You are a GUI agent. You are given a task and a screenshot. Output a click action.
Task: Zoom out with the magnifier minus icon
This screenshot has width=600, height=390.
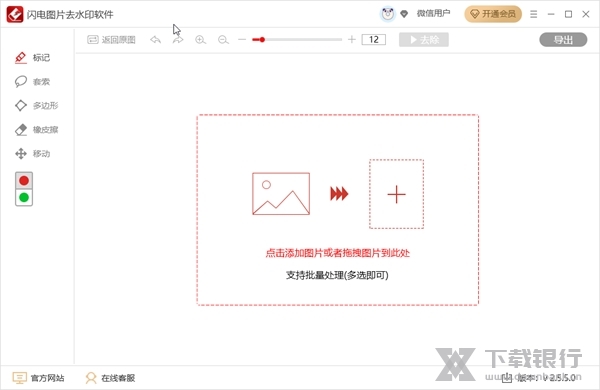223,40
